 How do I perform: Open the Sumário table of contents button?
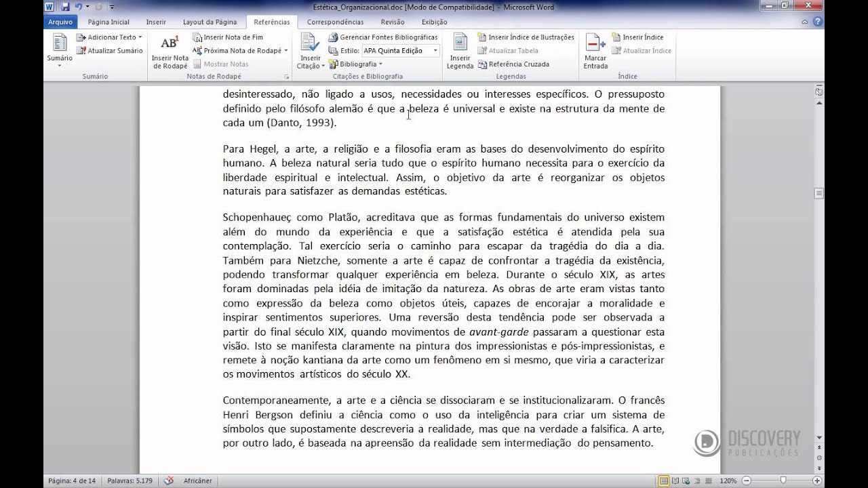point(60,50)
